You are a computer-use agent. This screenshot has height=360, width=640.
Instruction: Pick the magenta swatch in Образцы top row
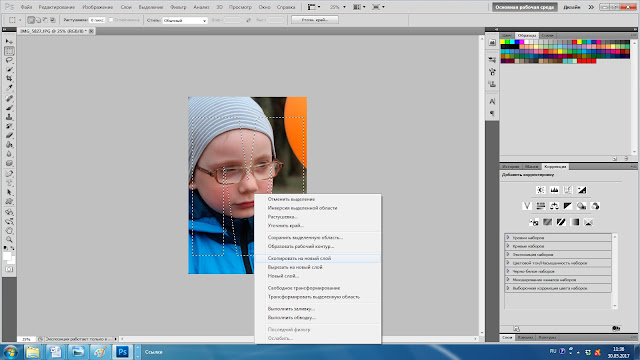click(x=522, y=42)
